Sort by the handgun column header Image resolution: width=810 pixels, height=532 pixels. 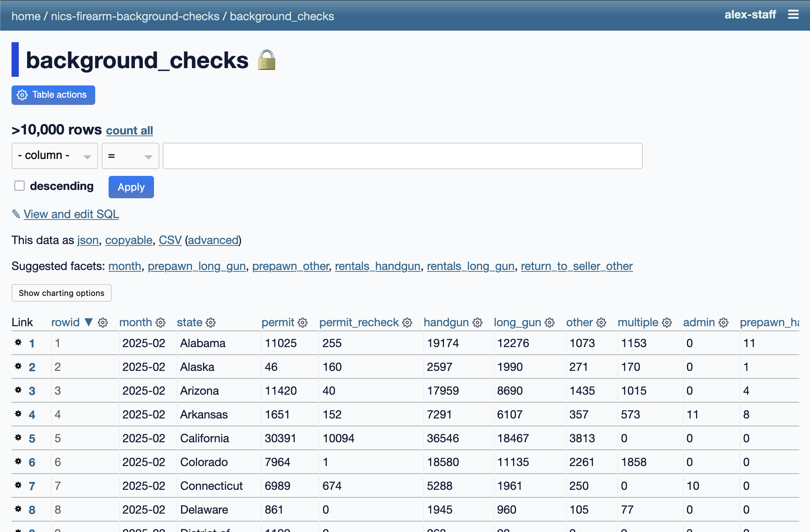[446, 322]
